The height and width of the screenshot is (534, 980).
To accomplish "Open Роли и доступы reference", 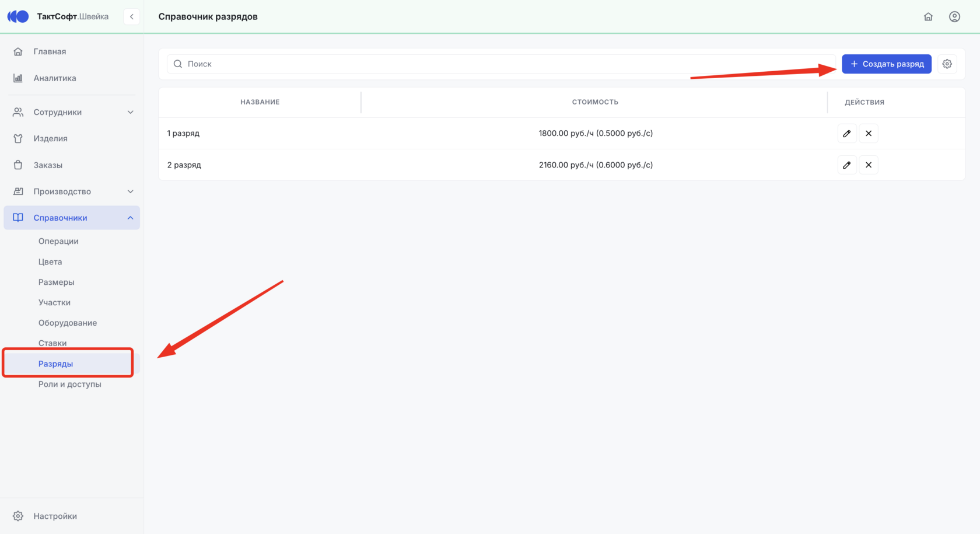I will 70,384.
